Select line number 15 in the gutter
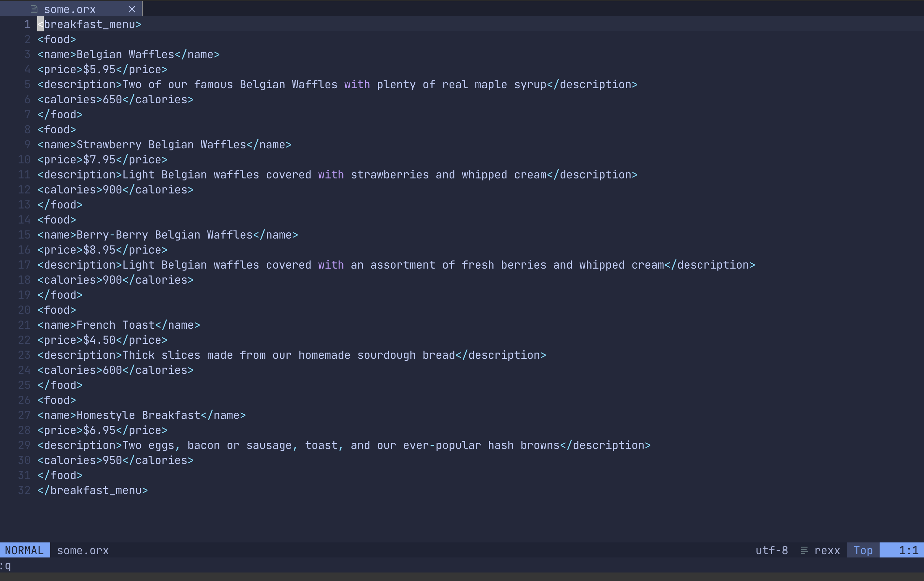This screenshot has height=581, width=924. [24, 235]
